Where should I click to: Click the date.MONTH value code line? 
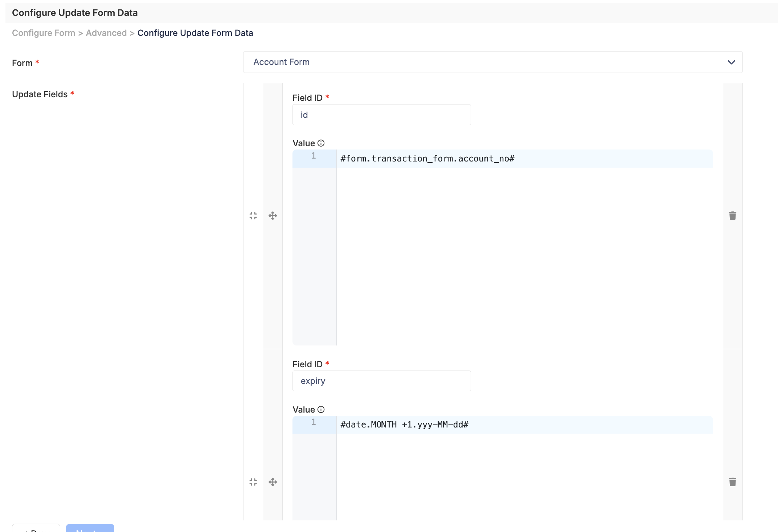(x=525, y=425)
